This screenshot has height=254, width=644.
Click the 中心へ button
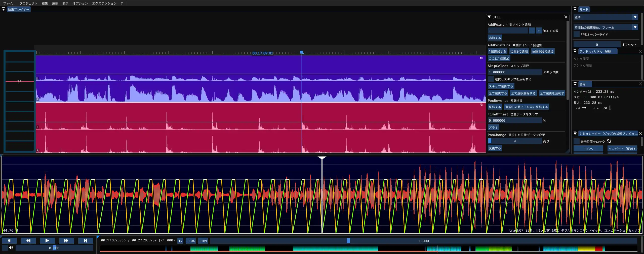(x=588, y=149)
